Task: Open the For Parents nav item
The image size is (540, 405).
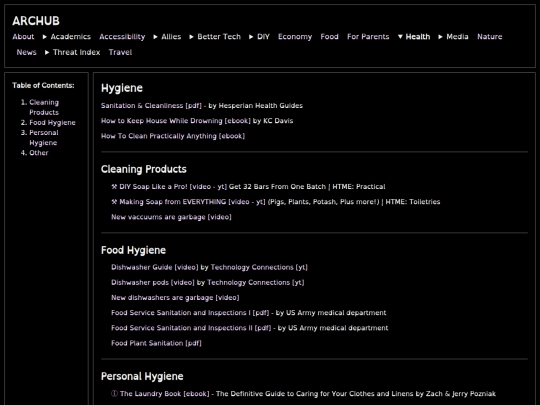Action: [368, 37]
